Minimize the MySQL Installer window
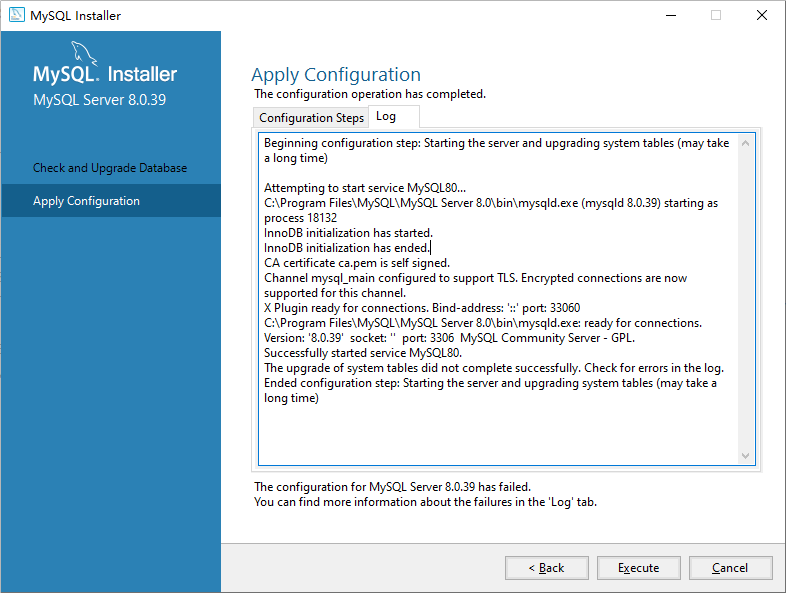786x593 pixels. pos(669,16)
